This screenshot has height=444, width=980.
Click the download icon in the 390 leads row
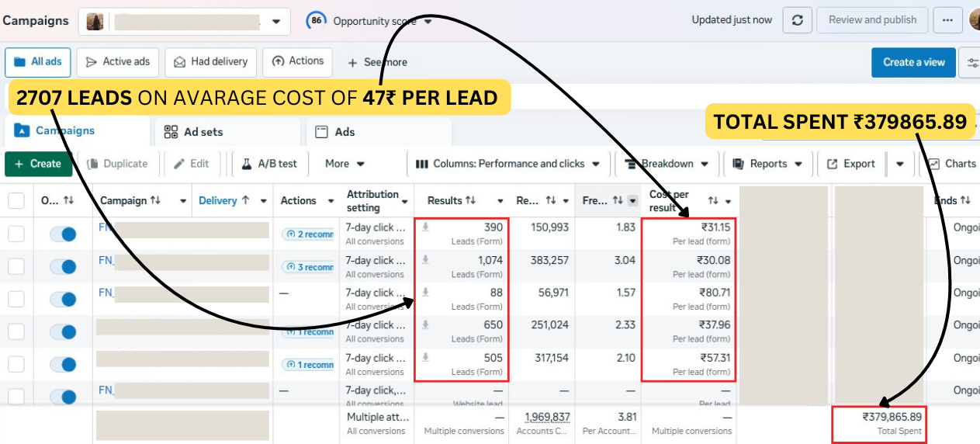click(x=425, y=227)
